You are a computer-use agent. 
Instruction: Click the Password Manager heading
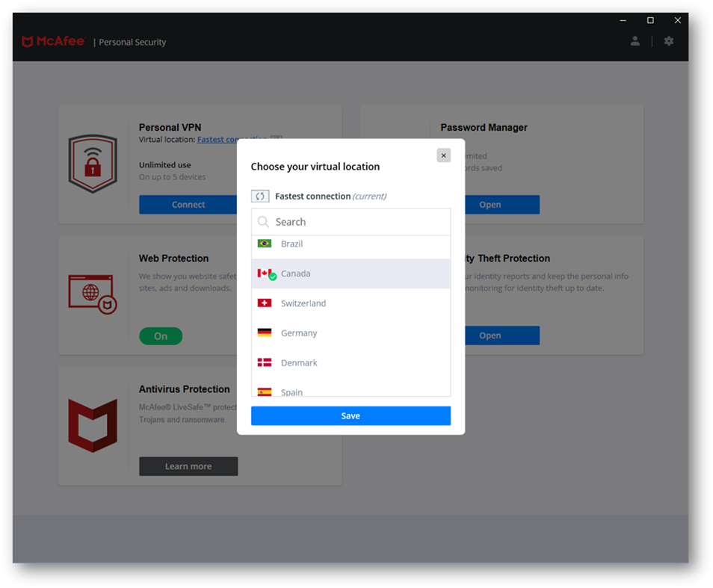(484, 127)
